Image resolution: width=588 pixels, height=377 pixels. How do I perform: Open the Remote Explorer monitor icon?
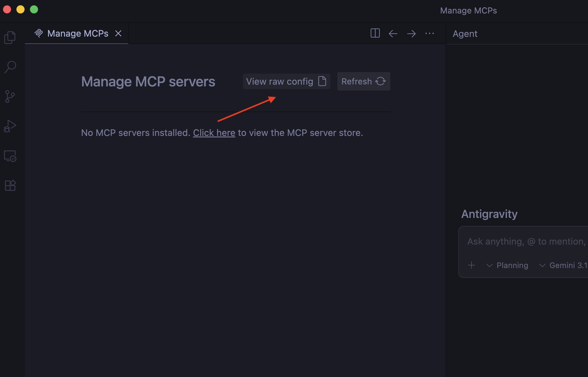pos(10,156)
